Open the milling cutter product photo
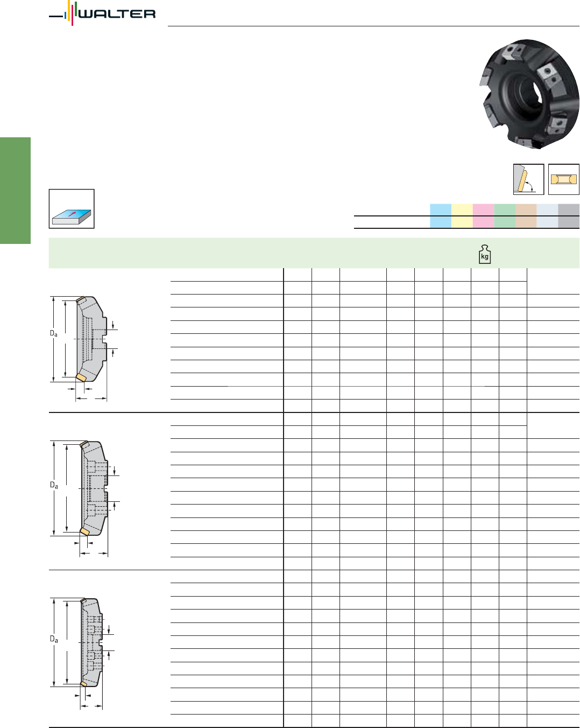This screenshot has width=580, height=728. pyautogui.click(x=528, y=94)
